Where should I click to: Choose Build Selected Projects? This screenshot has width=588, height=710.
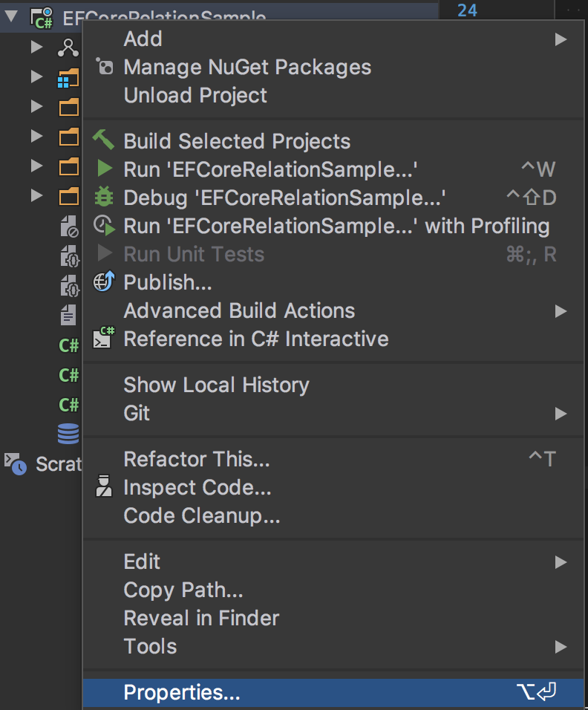tap(333, 141)
